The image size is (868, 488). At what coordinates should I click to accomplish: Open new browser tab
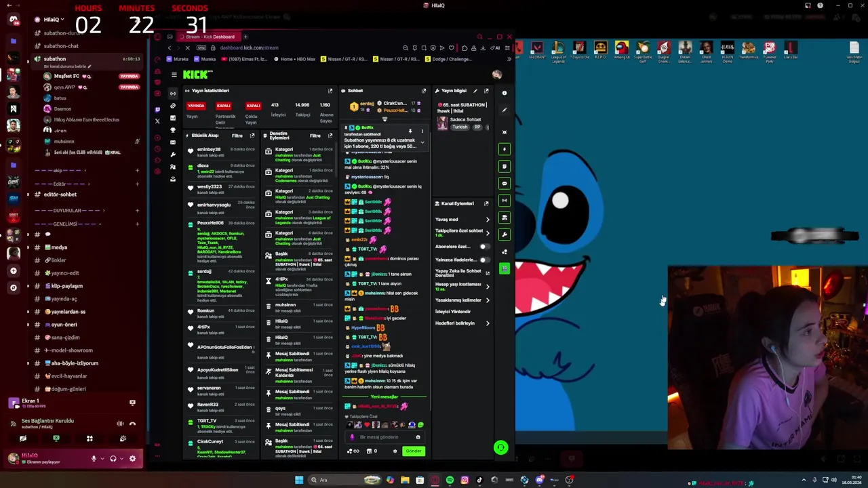tap(245, 37)
